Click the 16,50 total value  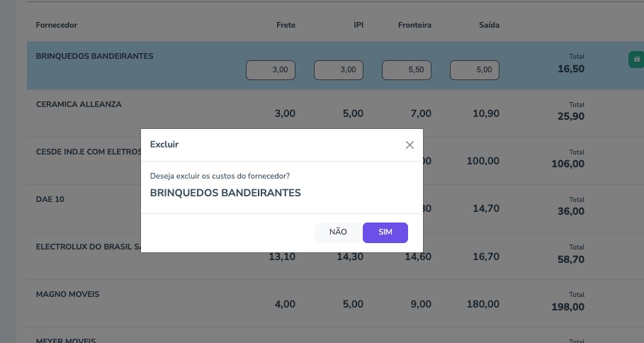(571, 69)
